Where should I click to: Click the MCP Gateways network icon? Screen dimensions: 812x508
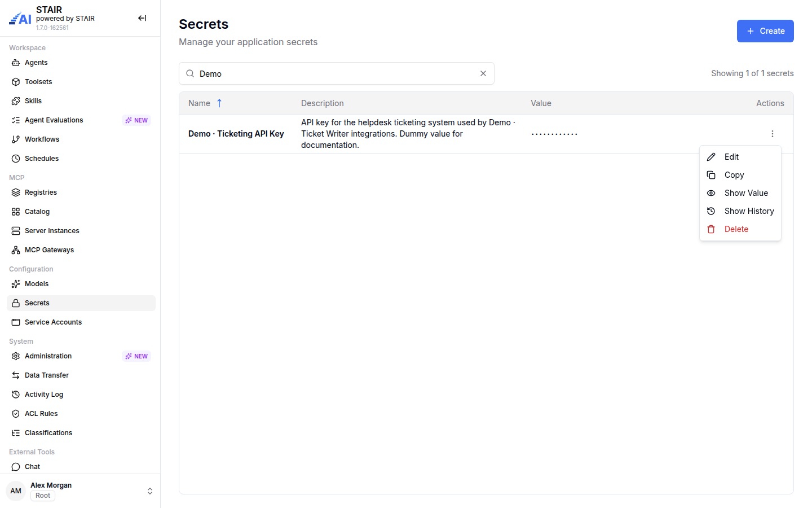(16, 250)
